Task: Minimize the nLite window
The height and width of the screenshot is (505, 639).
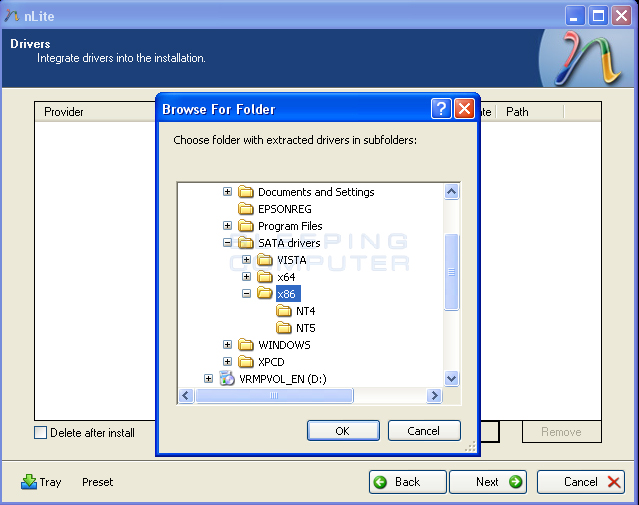Action: tap(575, 16)
